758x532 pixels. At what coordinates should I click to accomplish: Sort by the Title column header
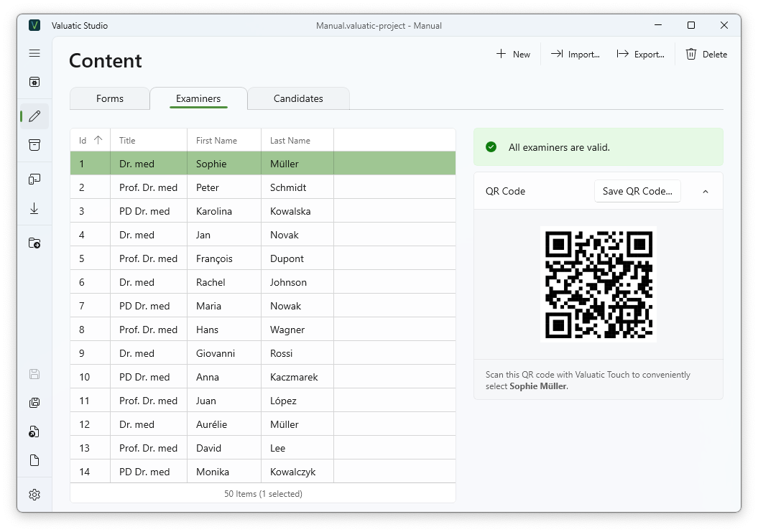coord(149,140)
